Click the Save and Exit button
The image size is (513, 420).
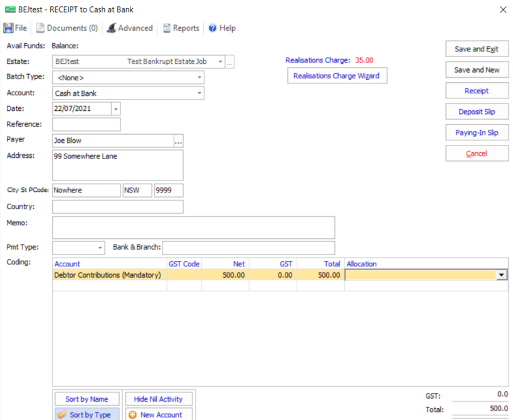coord(477,50)
